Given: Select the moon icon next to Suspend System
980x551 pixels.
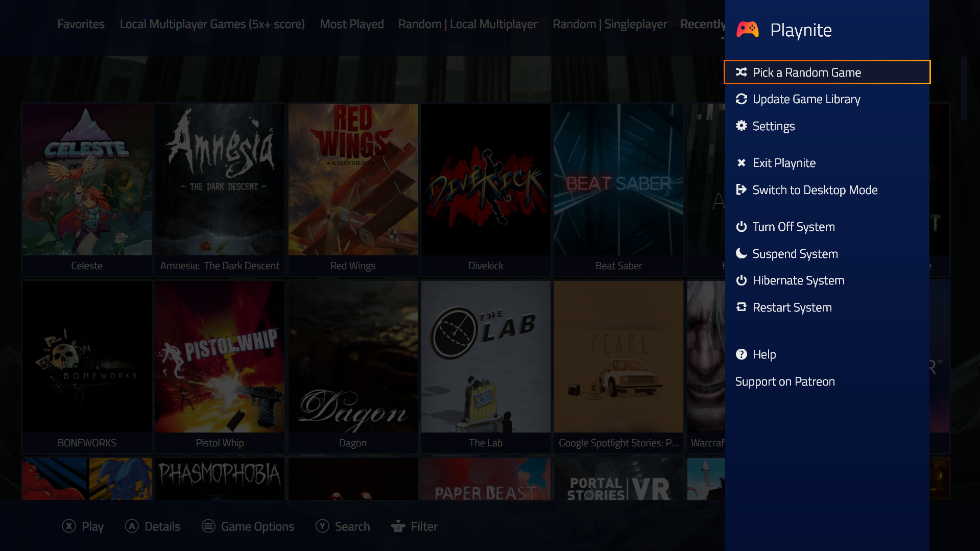Looking at the screenshot, I should pyautogui.click(x=742, y=253).
